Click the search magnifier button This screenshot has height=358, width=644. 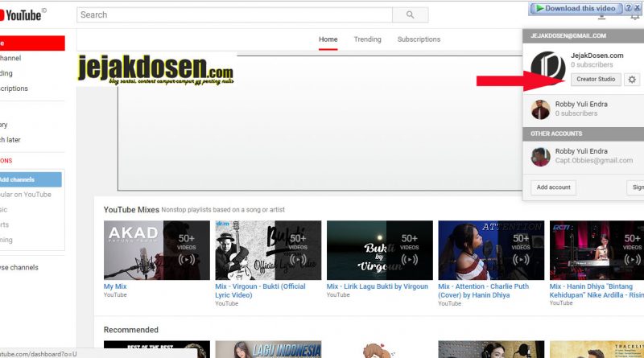pyautogui.click(x=410, y=14)
